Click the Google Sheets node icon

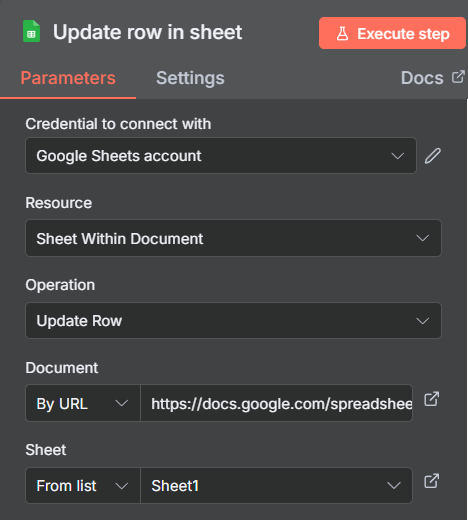tap(31, 32)
